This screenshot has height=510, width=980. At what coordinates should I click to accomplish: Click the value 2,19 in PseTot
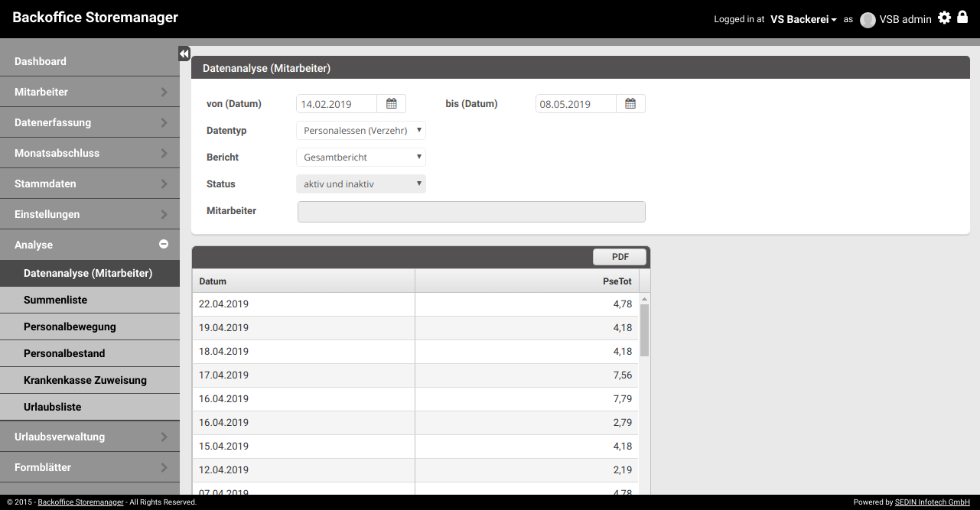623,470
